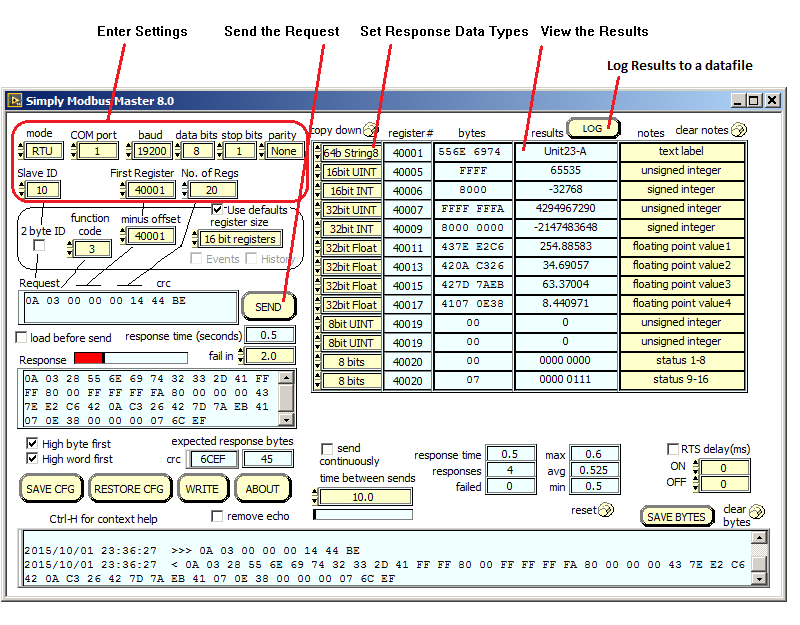Click the text label notes cell
Image resolution: width=800 pixels, height=625 pixels.
pos(682,152)
